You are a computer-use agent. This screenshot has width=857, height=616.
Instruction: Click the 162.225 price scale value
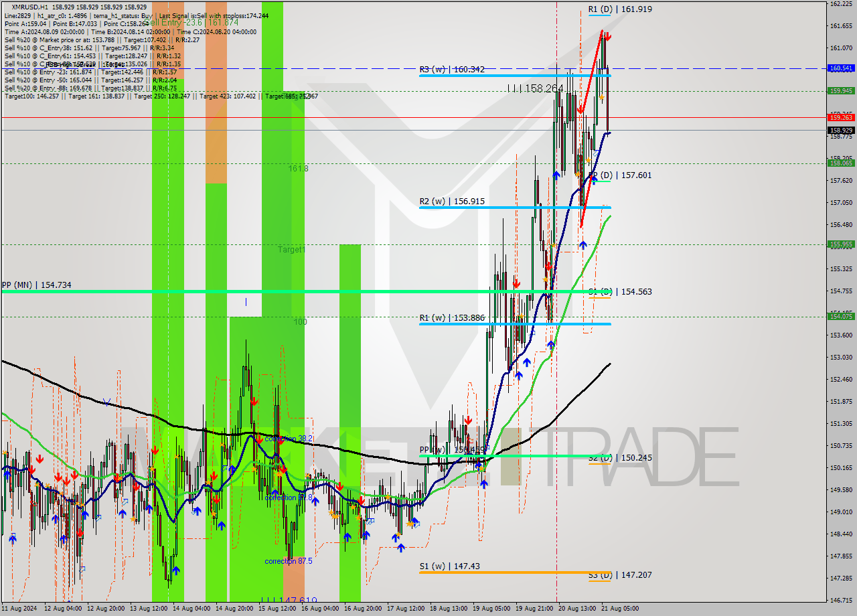tap(841, 4)
